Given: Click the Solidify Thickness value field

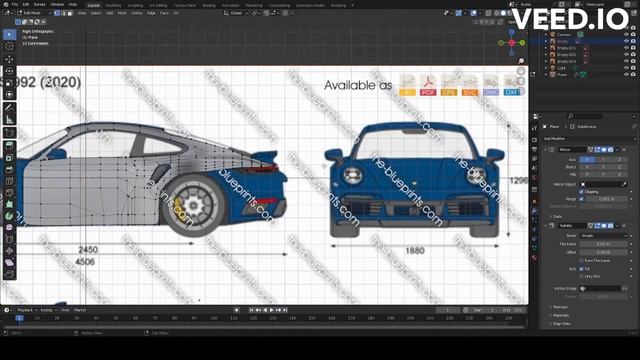Looking at the screenshot, I should point(603,244).
